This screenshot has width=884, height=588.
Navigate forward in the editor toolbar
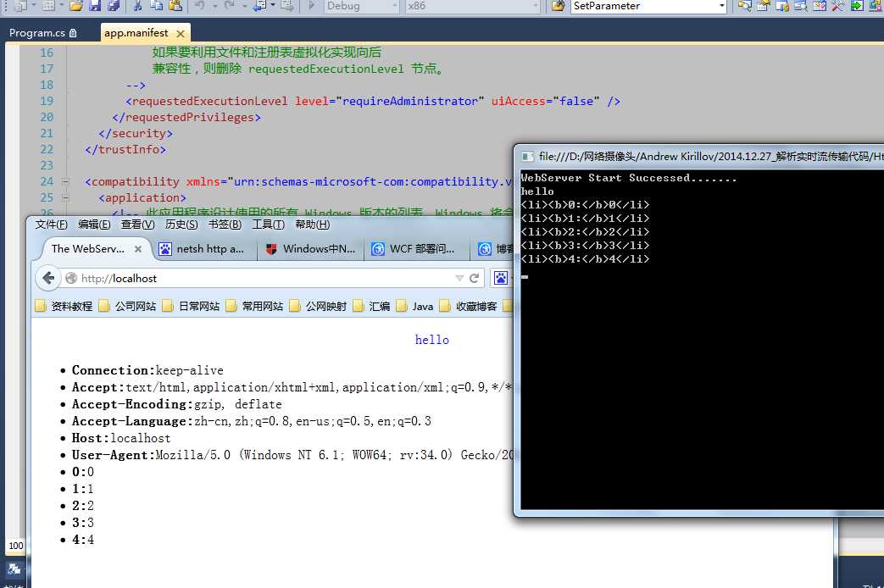(x=287, y=6)
